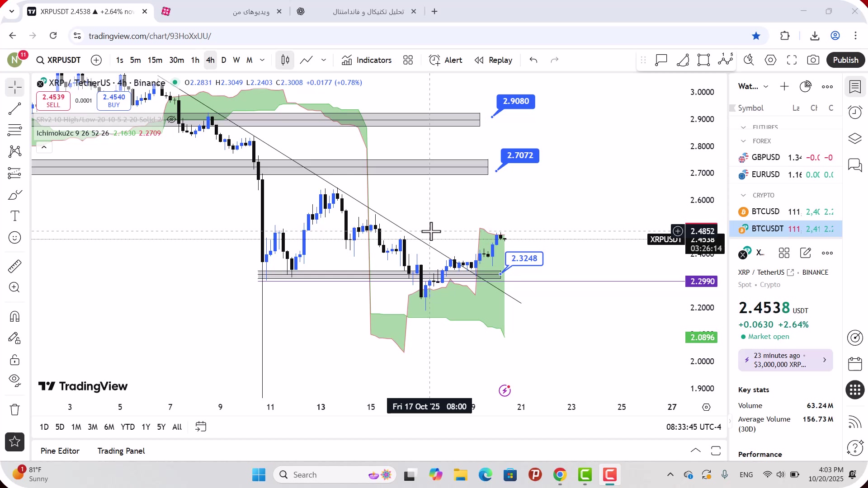This screenshot has width=868, height=488.
Task: Open the go to date calendar
Action: (201, 427)
